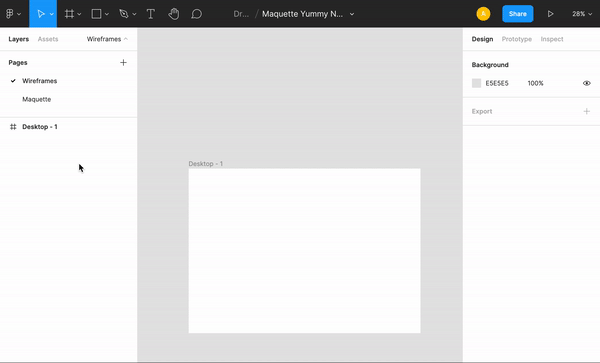Viewport: 600px width, 363px height.
Task: Click the Maquette Yummy file name
Action: (x=302, y=14)
